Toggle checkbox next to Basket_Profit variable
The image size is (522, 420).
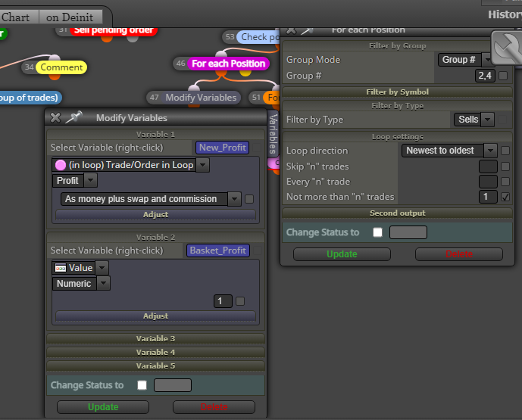click(x=257, y=250)
